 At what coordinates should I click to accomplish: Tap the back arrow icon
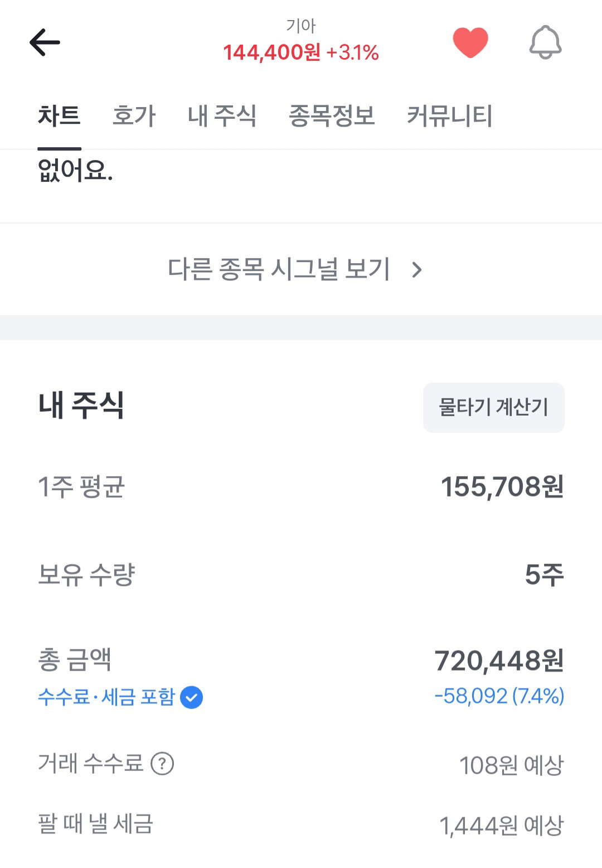[x=45, y=42]
